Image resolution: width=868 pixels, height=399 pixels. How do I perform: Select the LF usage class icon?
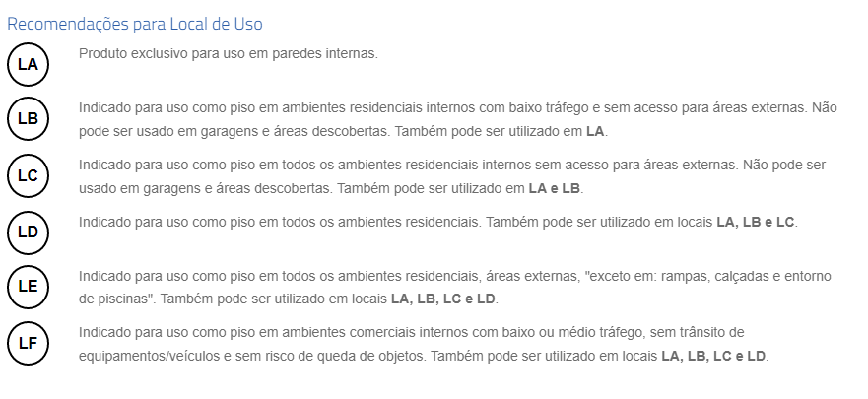pos(28,343)
